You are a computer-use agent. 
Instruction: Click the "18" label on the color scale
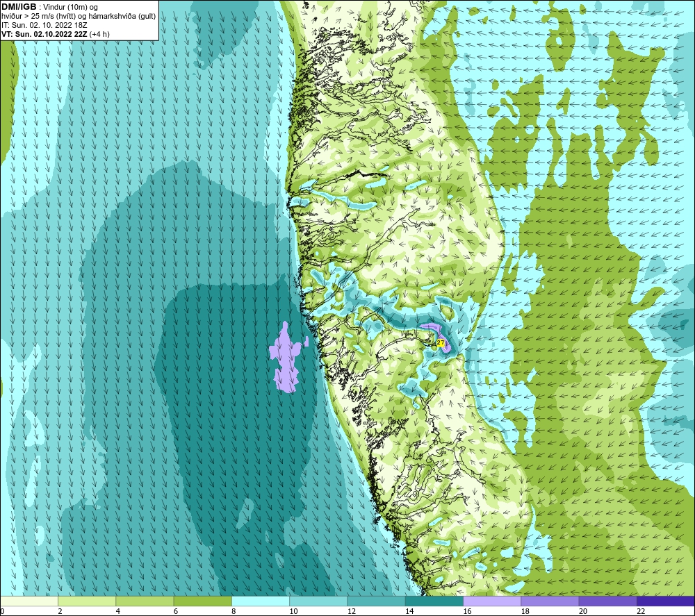tap(525, 611)
